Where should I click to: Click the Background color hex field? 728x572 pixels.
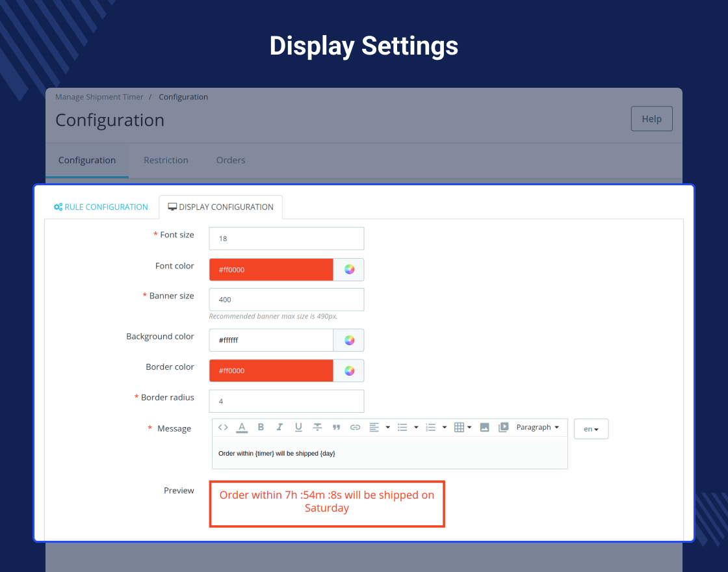tap(271, 341)
